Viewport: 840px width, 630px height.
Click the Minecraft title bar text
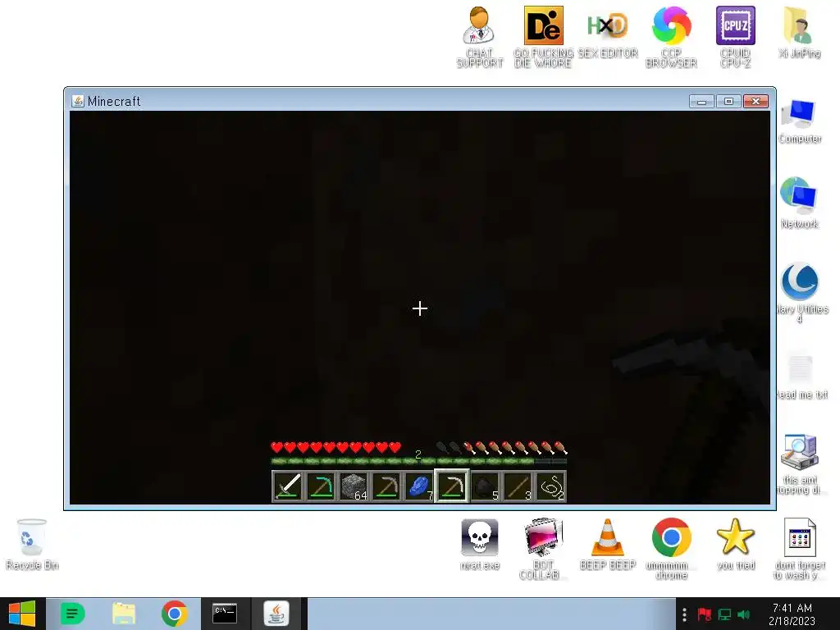[x=114, y=101]
